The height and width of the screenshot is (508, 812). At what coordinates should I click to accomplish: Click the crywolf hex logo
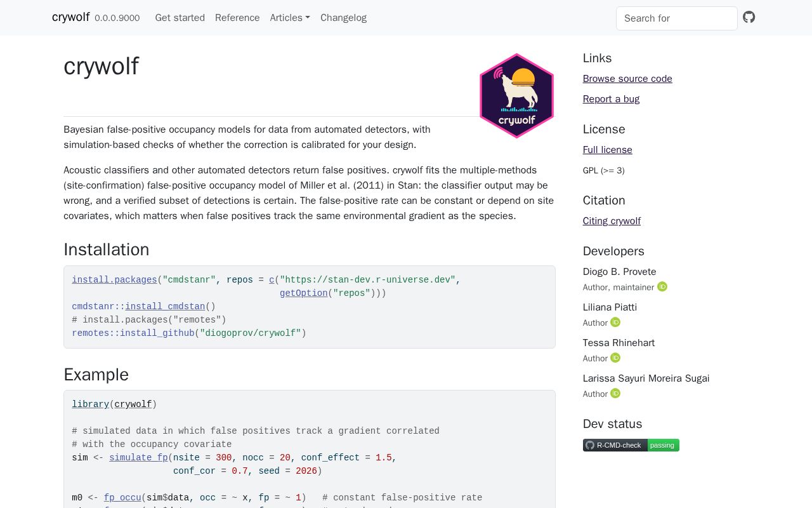[517, 95]
